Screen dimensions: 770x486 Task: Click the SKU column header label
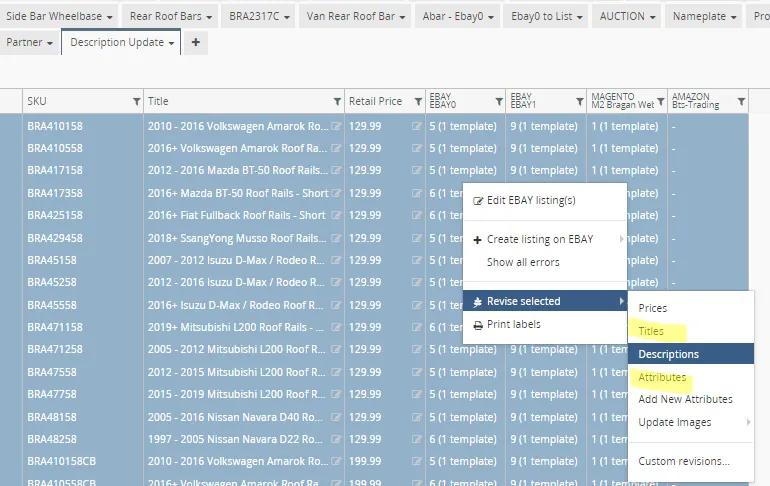coord(37,102)
